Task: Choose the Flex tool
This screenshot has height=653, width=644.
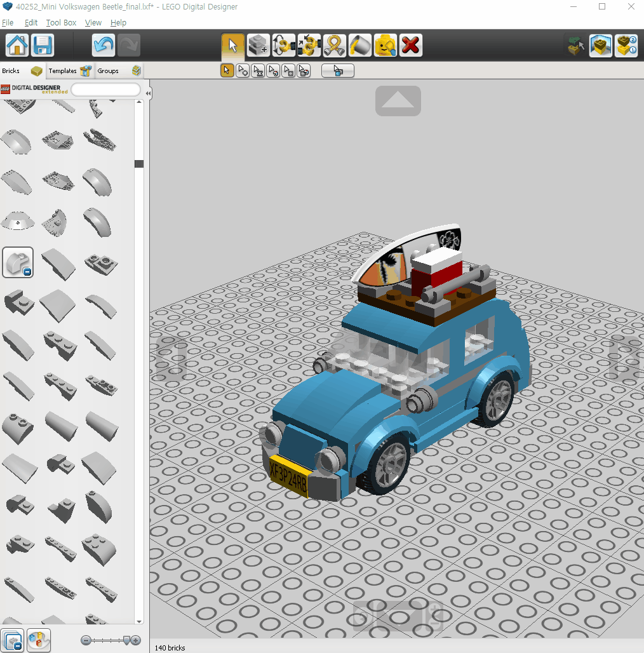Action: (x=334, y=46)
